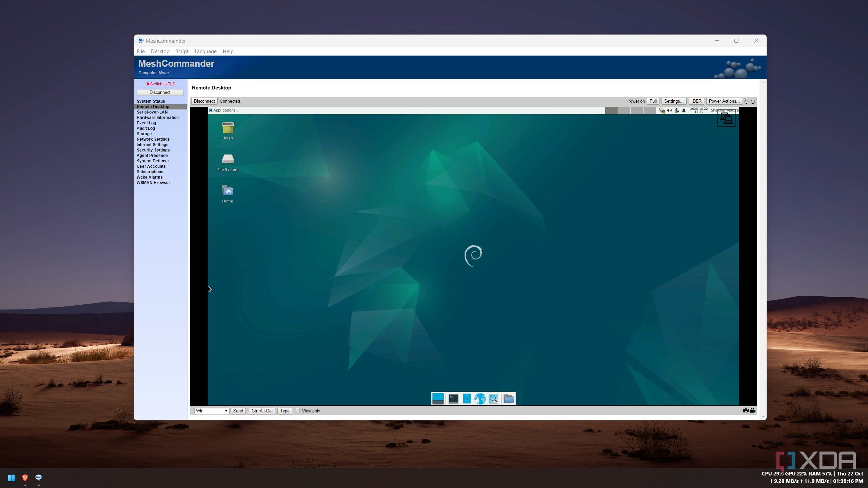Rotate remote display counter-clockwise
Viewport: 868px width, 488px height.
(x=746, y=101)
